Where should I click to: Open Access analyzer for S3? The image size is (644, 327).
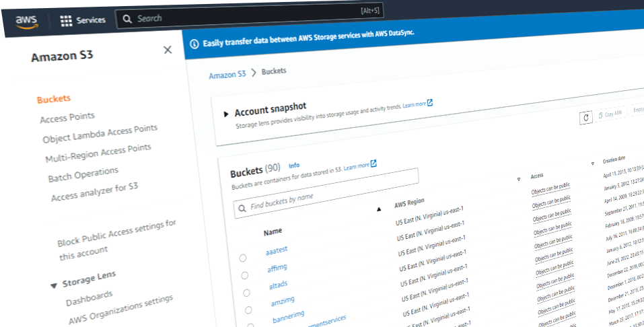click(x=94, y=192)
